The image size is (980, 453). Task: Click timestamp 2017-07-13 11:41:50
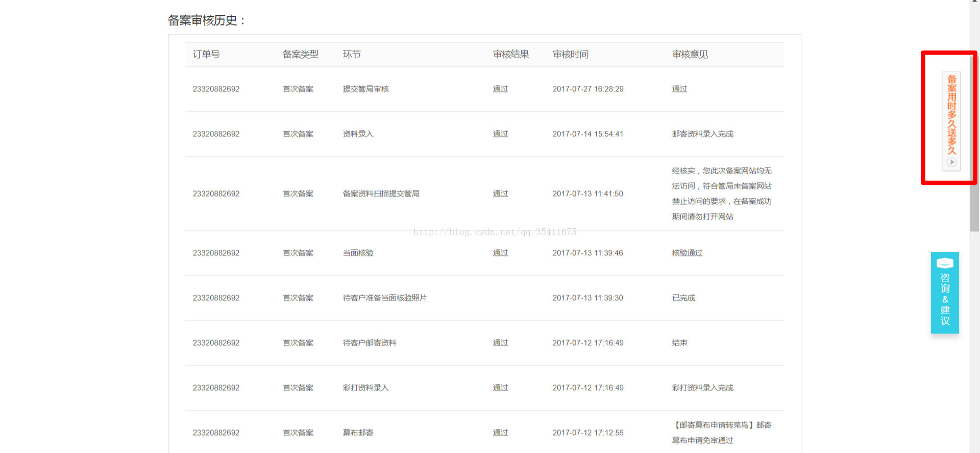588,194
